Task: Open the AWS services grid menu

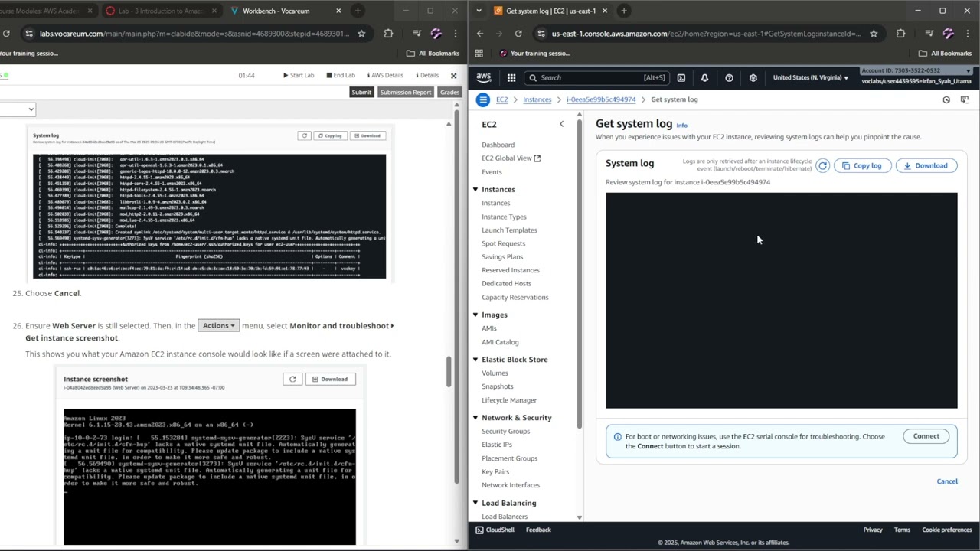Action: 511,77
